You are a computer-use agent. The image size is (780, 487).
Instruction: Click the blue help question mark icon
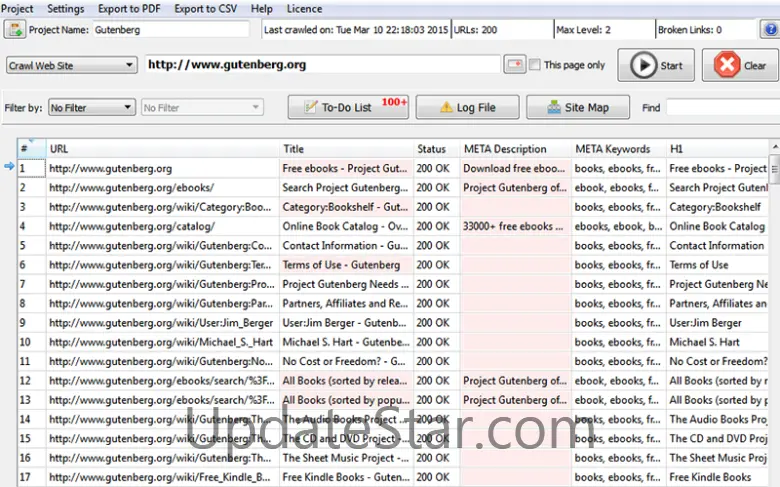coord(770,29)
